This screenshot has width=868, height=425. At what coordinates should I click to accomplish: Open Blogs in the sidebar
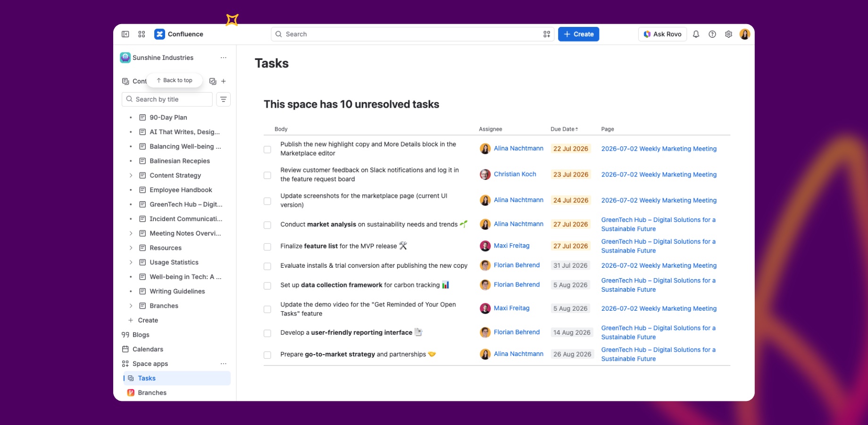click(141, 335)
